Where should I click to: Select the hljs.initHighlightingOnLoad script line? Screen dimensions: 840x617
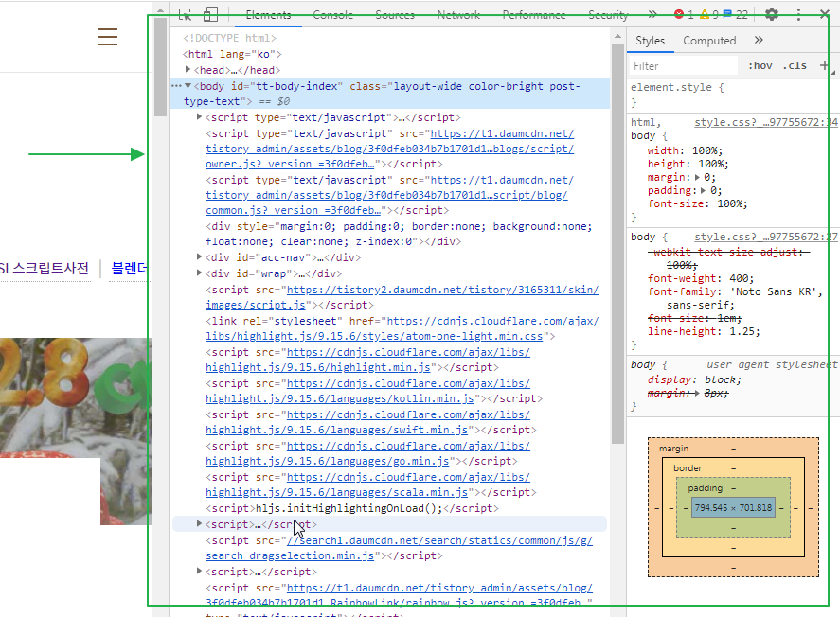[x=352, y=508]
